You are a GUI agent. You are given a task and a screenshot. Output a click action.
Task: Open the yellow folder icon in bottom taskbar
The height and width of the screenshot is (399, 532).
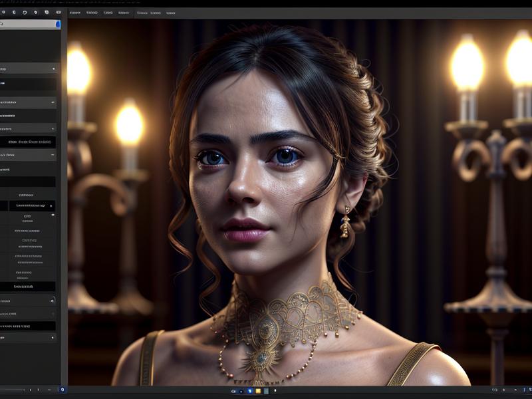(257, 391)
